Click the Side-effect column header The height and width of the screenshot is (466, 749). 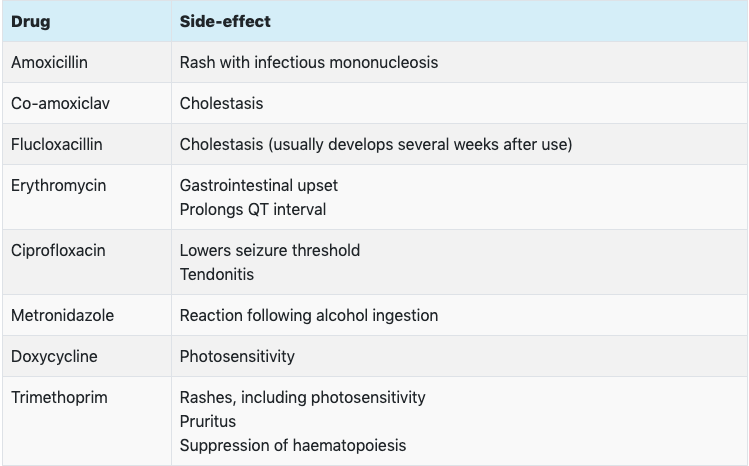point(225,21)
